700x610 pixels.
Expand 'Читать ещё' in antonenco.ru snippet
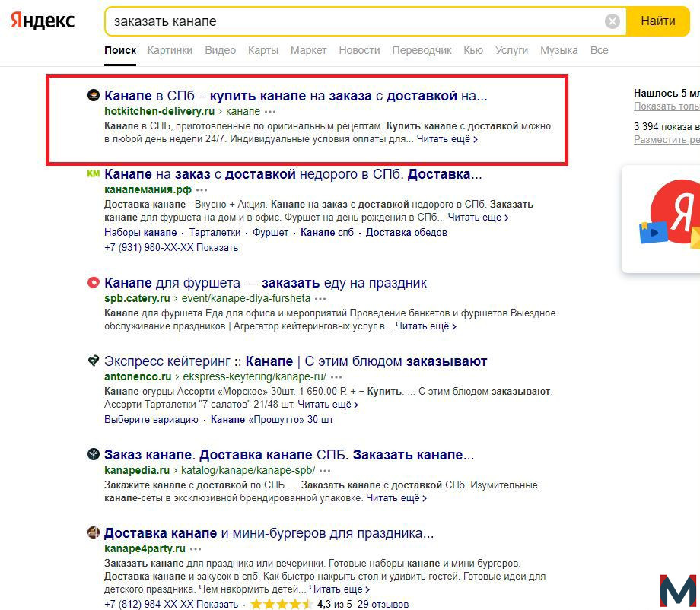(328, 405)
